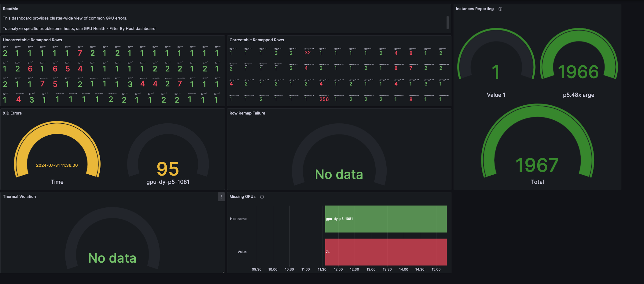The image size is (644, 284).
Task: Click the XID Errors panel title
Action: coord(12,113)
